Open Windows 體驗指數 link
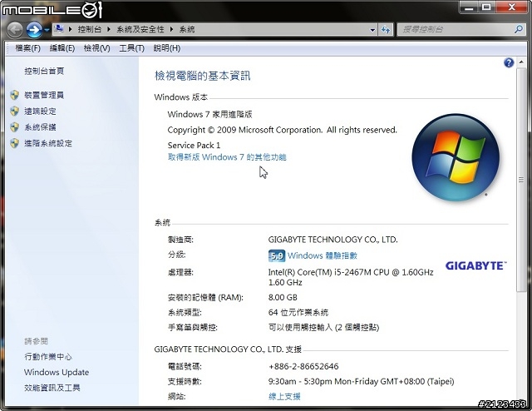The width and height of the screenshot is (532, 411). (x=323, y=255)
